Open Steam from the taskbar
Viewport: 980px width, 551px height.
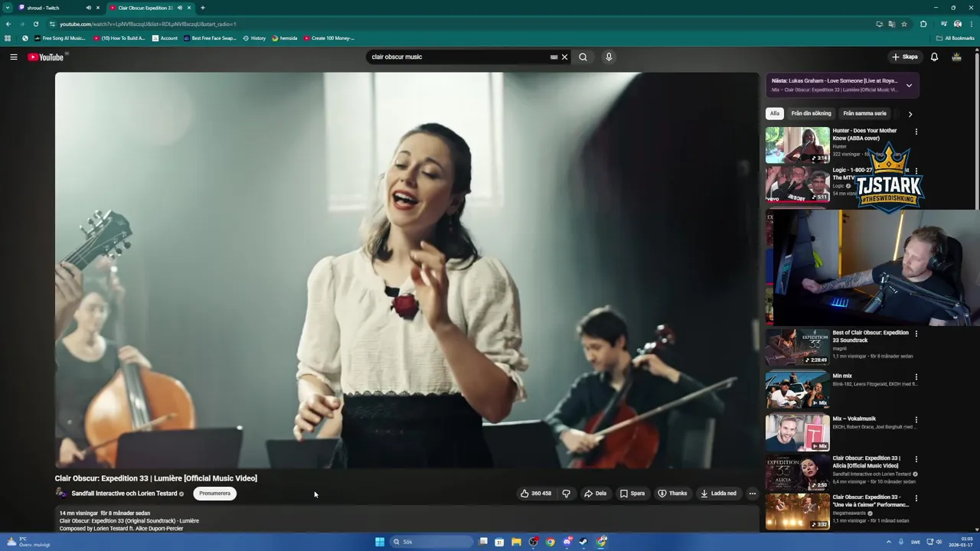[x=583, y=542]
